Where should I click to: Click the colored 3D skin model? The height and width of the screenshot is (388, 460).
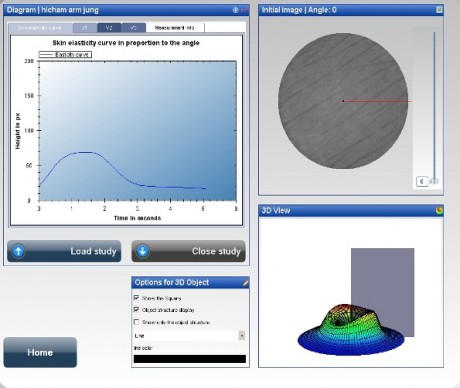point(351,330)
